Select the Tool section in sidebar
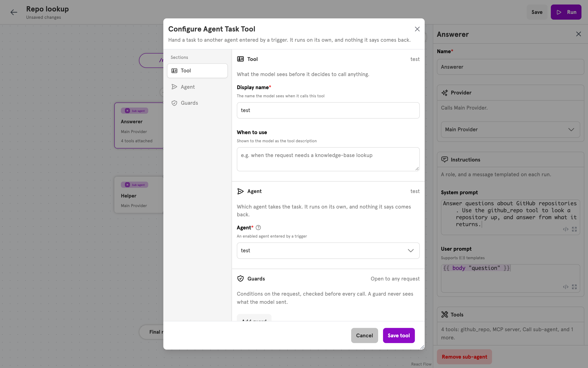This screenshot has width=588, height=368. point(197,71)
